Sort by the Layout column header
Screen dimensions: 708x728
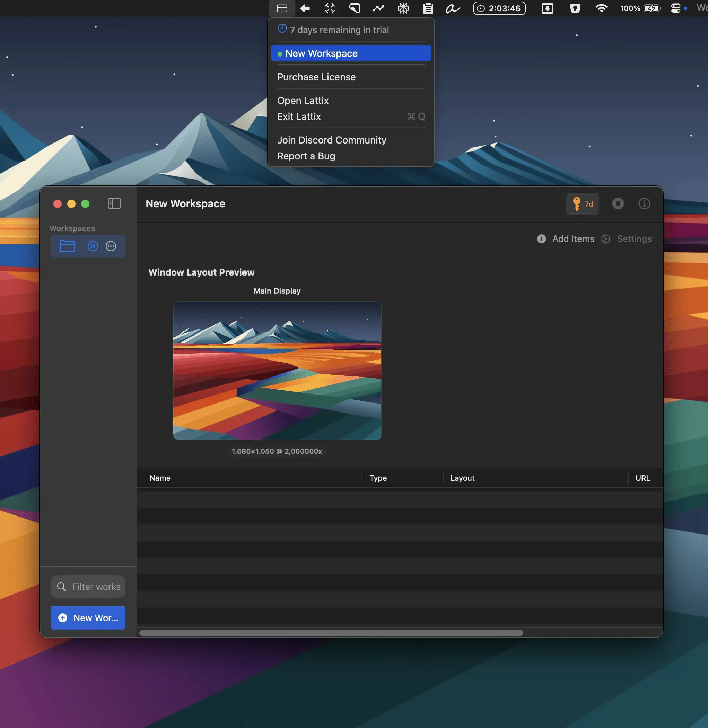[462, 478]
